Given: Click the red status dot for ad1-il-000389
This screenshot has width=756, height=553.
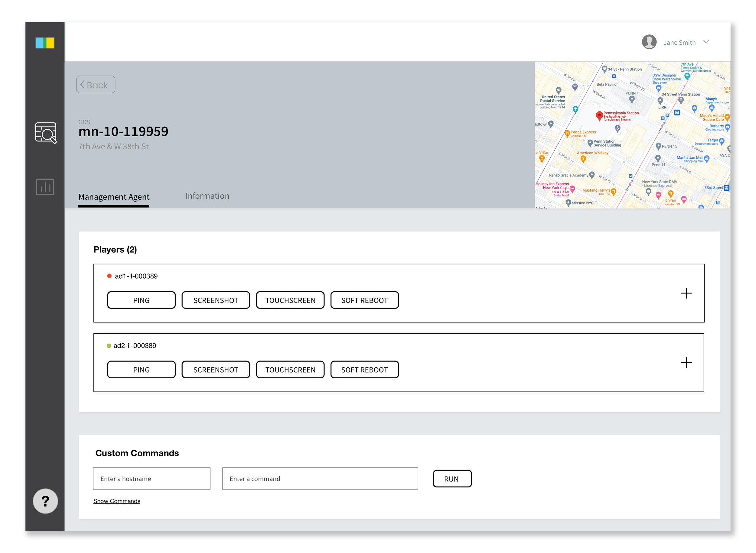Looking at the screenshot, I should click(109, 276).
